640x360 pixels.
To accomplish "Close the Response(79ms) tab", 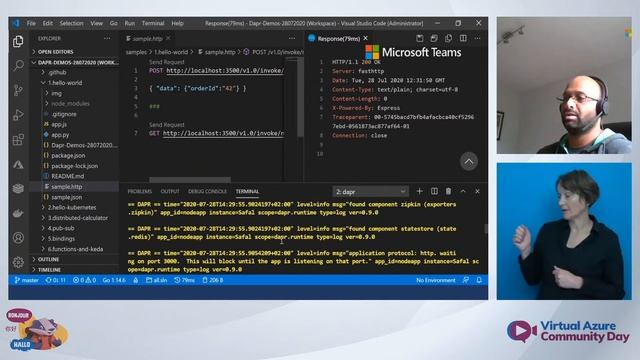I will click(x=366, y=38).
